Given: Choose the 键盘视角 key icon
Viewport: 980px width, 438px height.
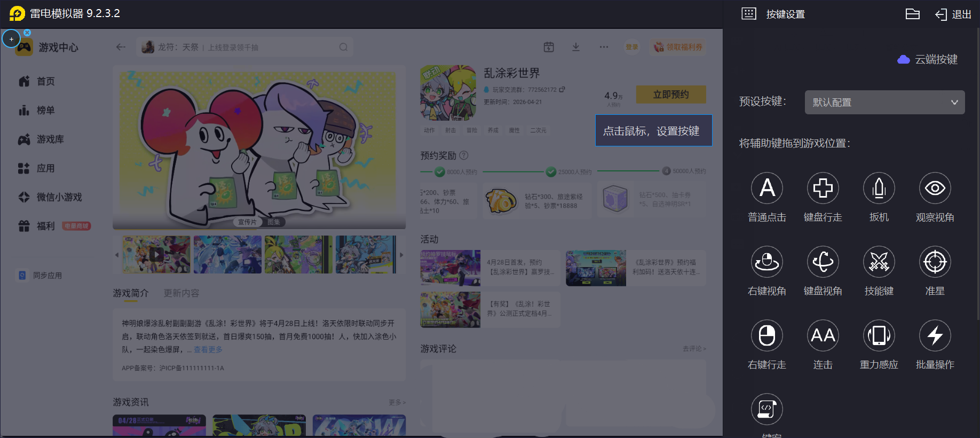Looking at the screenshot, I should point(823,262).
